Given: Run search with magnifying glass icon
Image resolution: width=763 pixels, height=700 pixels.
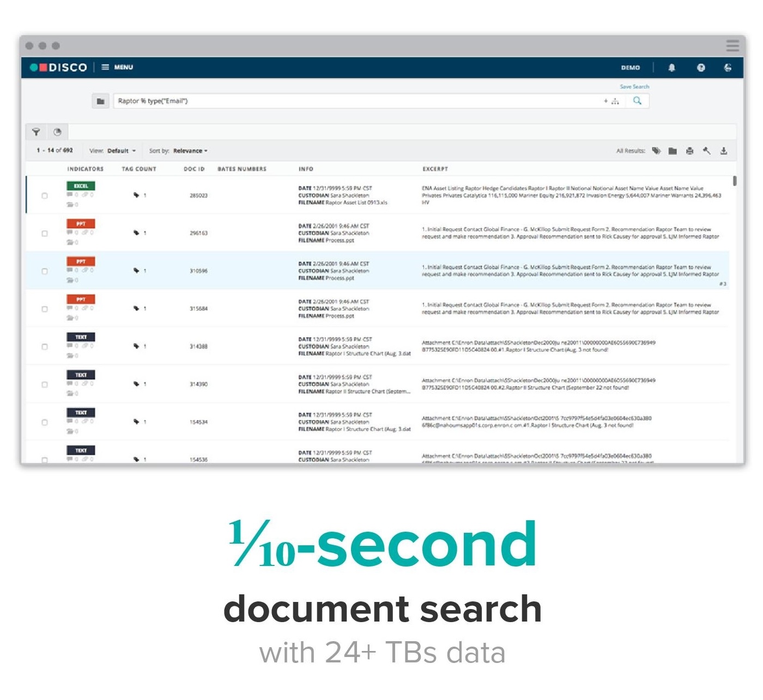Looking at the screenshot, I should pyautogui.click(x=637, y=101).
